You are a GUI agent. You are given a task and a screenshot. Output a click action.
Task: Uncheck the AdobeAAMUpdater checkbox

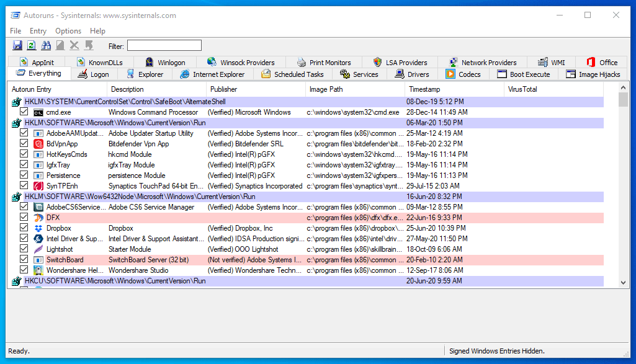24,133
